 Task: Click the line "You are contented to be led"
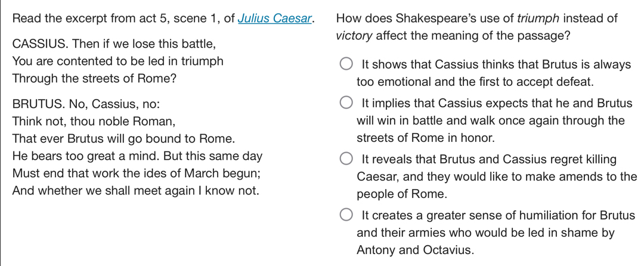click(118, 61)
